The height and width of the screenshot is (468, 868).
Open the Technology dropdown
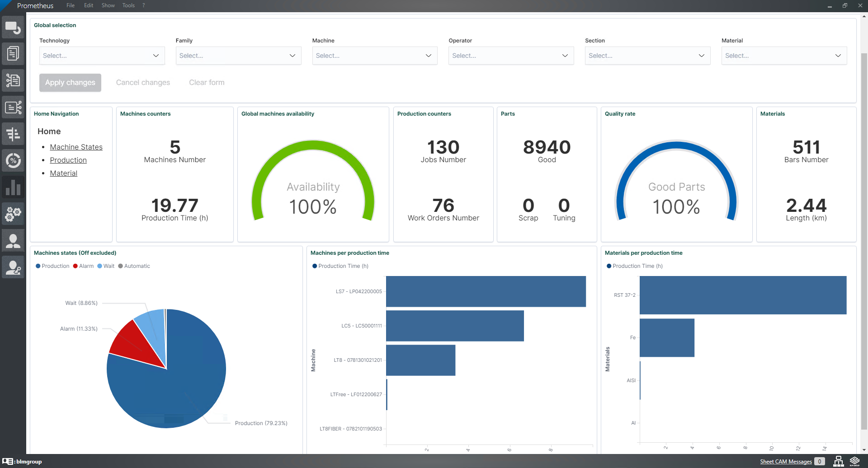coord(102,56)
